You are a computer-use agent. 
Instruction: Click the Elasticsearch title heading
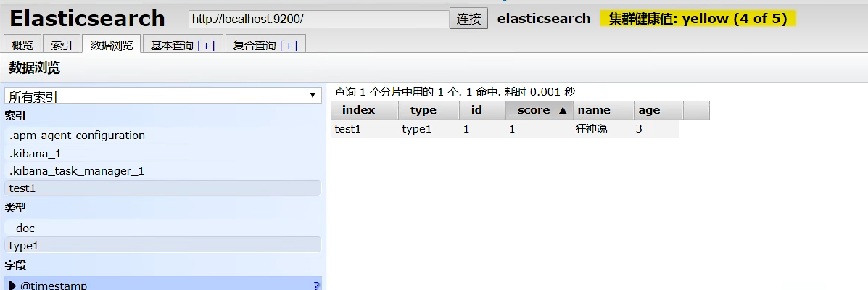[88, 18]
